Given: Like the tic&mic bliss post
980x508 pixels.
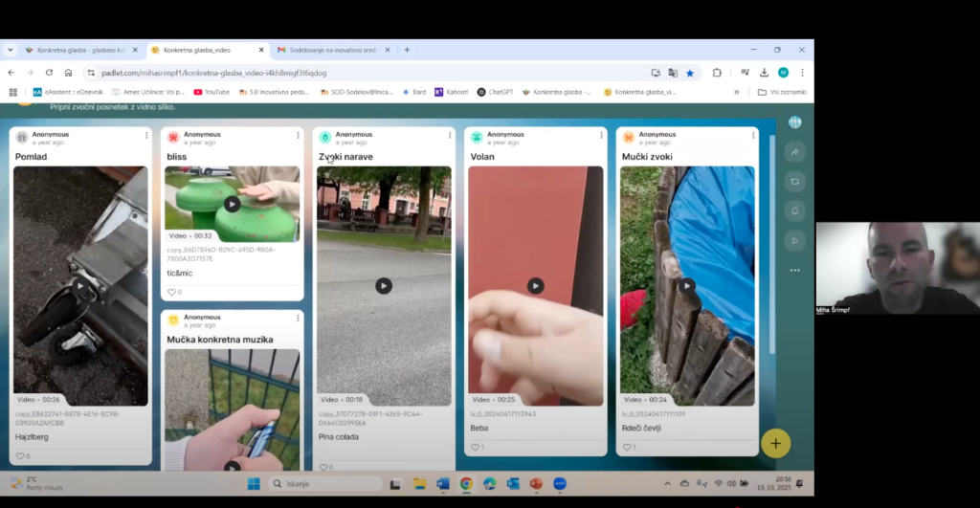Looking at the screenshot, I should click(171, 292).
